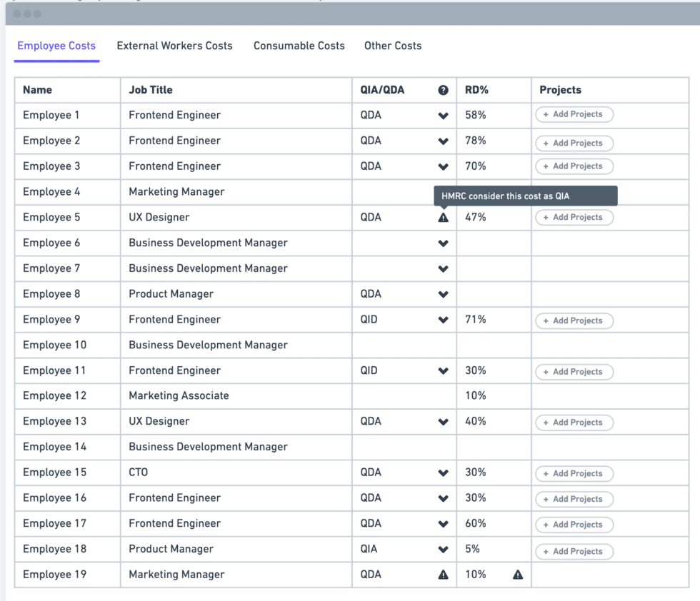
Task: Open Employee 11's QID dropdown chevron
Action: [443, 370]
